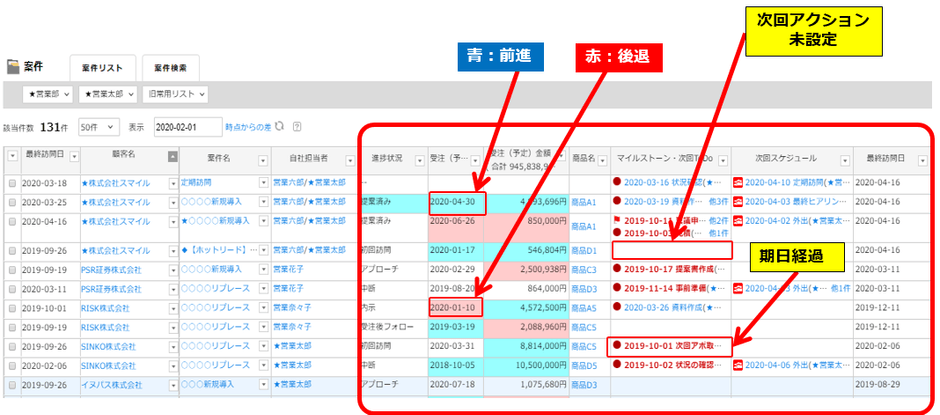940x415 pixels.
Task: Open the help question mark icon
Action: click(297, 127)
